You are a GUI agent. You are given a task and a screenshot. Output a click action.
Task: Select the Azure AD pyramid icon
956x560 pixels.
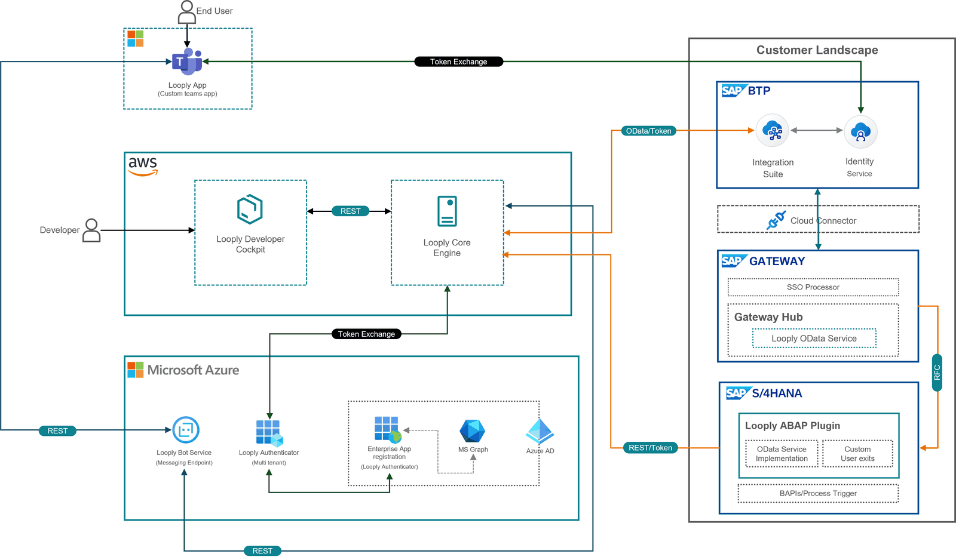540,432
